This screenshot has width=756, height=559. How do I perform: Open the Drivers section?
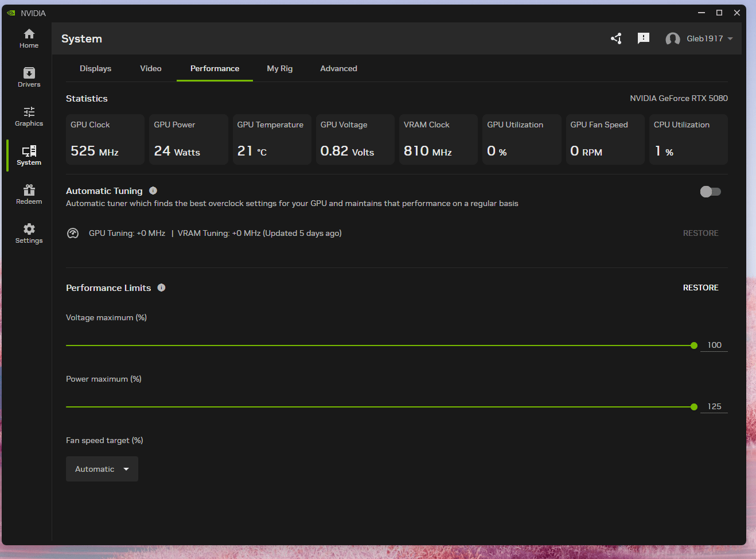point(29,77)
